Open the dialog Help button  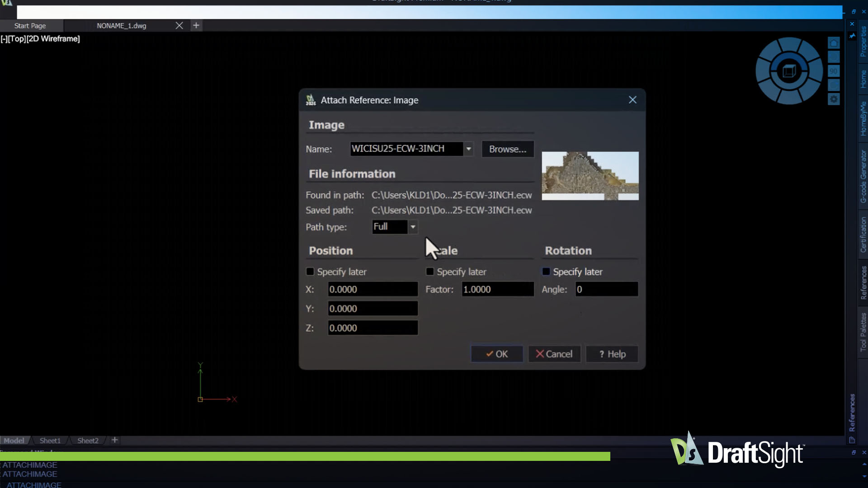tap(612, 354)
